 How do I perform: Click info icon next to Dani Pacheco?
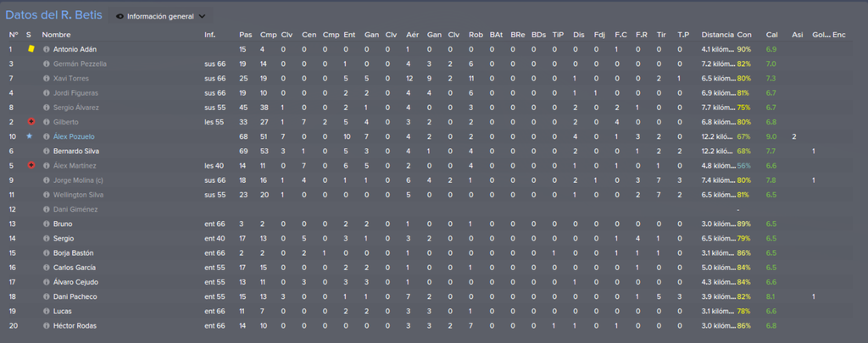point(47,296)
